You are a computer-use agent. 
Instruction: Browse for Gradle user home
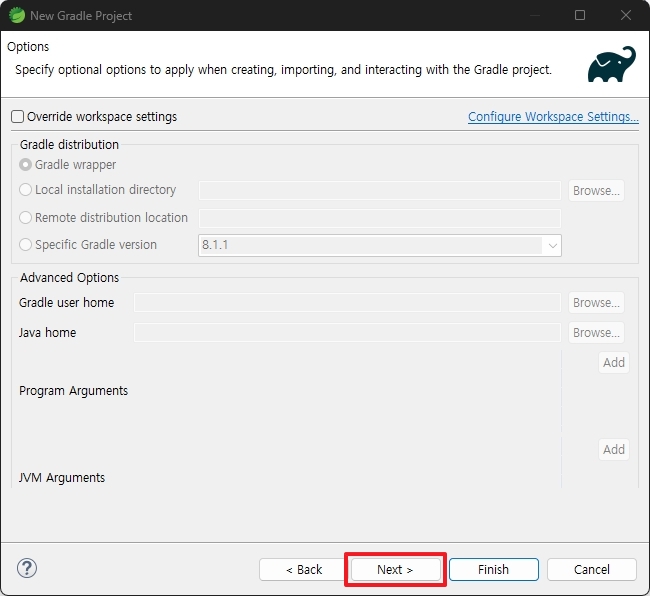tap(596, 303)
